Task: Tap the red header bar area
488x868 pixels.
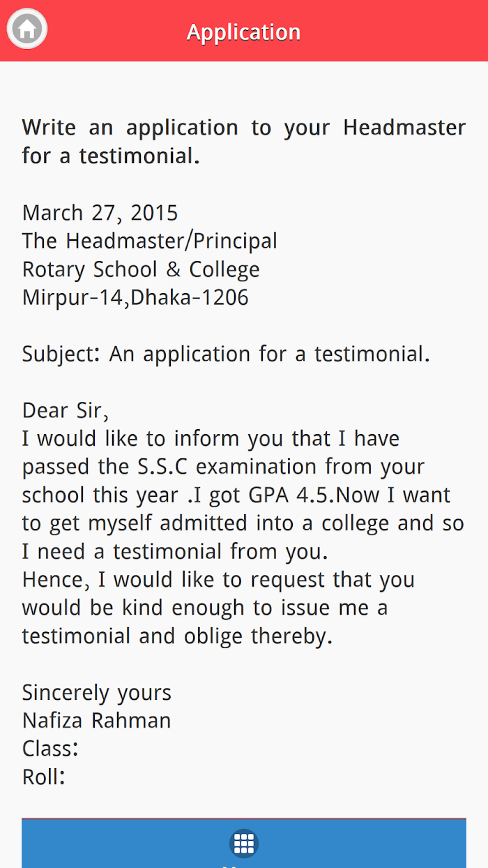Action: 244,31
